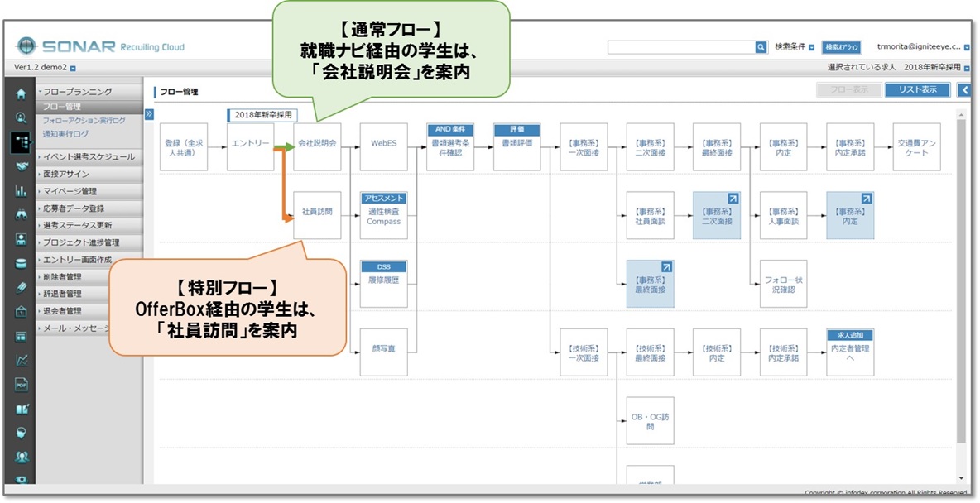Collapse the フロープランニング menu section
The height and width of the screenshot is (503, 980).
coord(89,92)
